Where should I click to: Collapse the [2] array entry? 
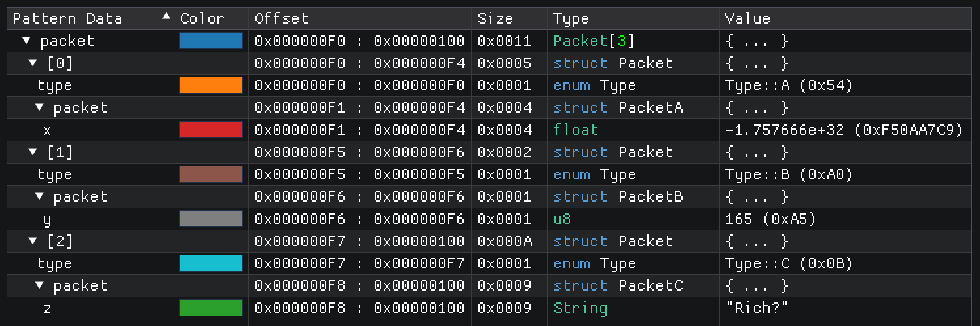(x=33, y=241)
